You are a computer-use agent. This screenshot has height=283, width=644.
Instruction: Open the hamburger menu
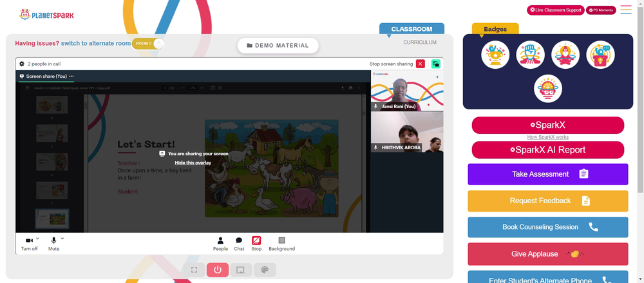pyautogui.click(x=626, y=10)
